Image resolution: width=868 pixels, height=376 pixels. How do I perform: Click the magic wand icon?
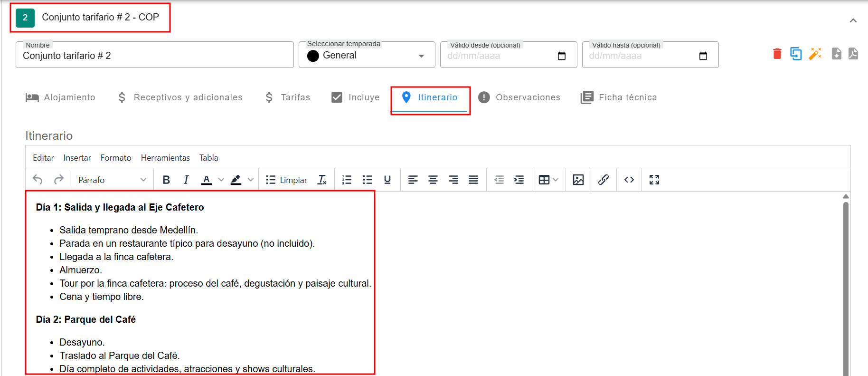tap(815, 54)
